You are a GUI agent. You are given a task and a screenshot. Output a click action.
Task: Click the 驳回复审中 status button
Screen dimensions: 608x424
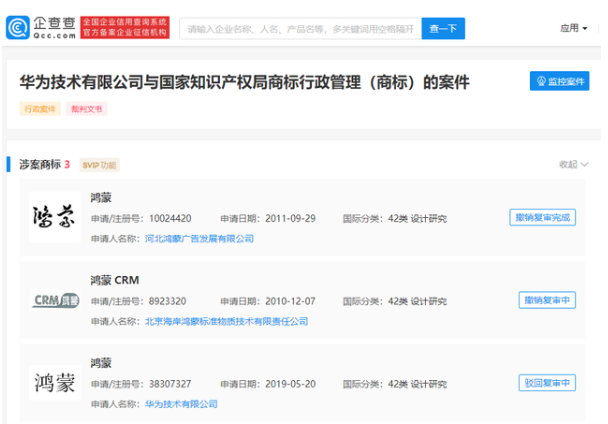(x=547, y=383)
